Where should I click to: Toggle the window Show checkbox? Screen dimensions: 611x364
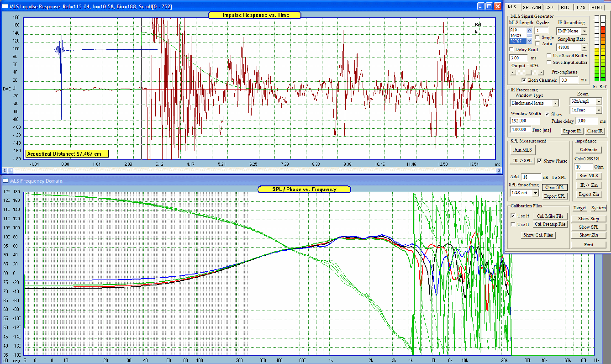point(547,114)
